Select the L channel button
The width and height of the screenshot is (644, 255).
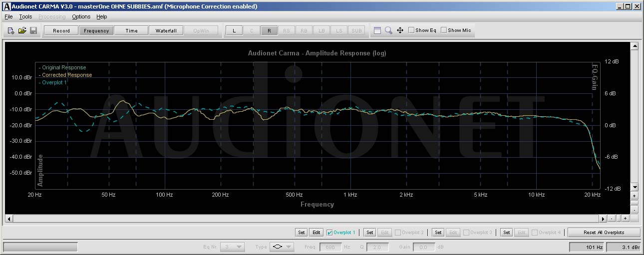pyautogui.click(x=234, y=30)
